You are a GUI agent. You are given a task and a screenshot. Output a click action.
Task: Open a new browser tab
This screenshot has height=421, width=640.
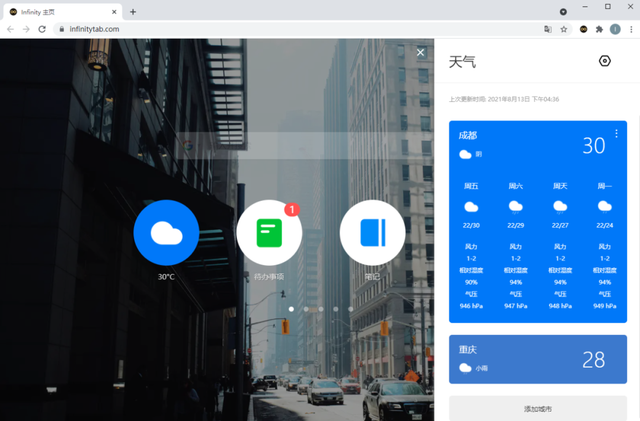133,12
